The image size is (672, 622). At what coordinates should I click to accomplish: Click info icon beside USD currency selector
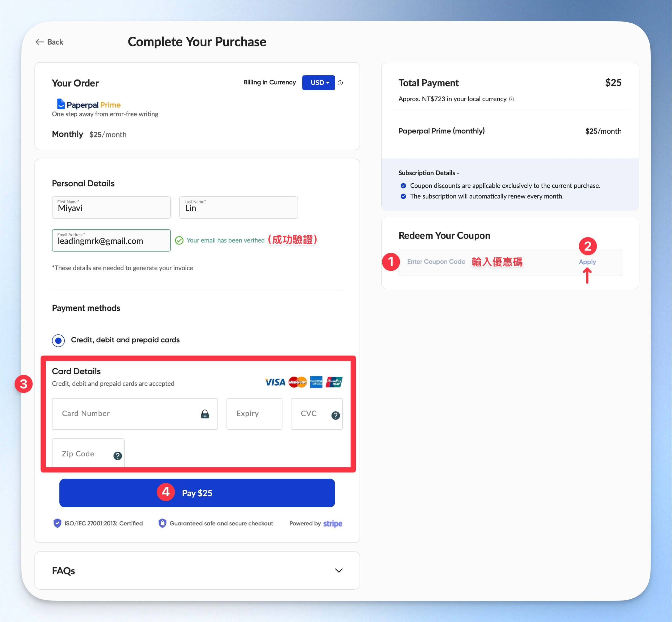(x=340, y=83)
